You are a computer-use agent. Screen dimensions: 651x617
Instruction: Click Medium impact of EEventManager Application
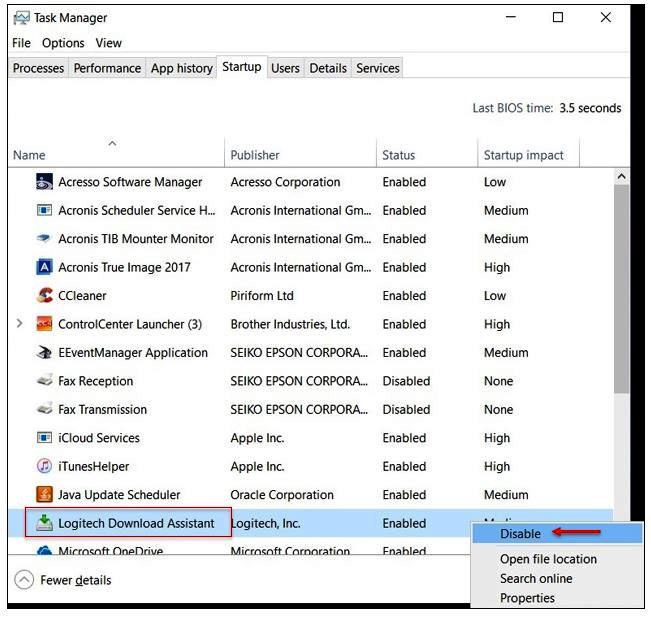[x=506, y=353]
